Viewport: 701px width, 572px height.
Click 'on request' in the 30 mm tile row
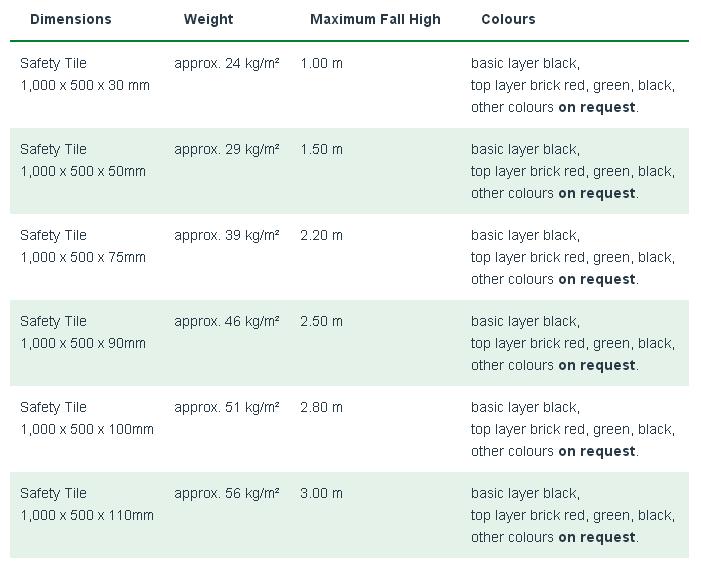[x=596, y=107]
